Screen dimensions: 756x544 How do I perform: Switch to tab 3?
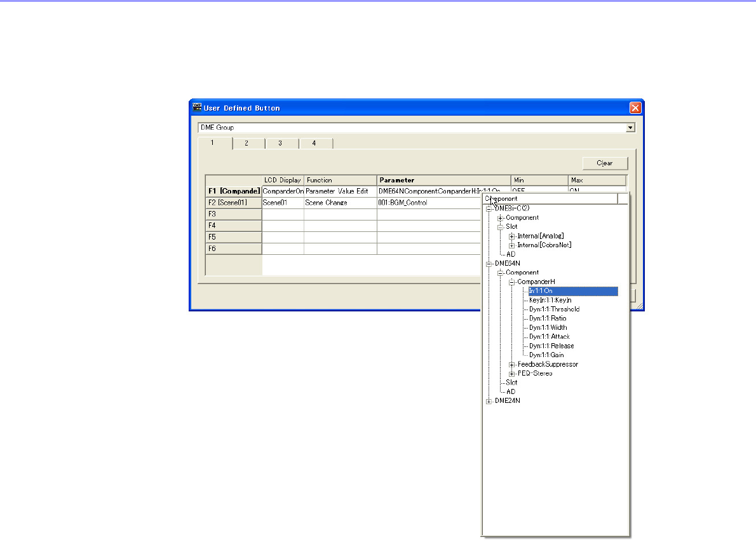pyautogui.click(x=282, y=143)
